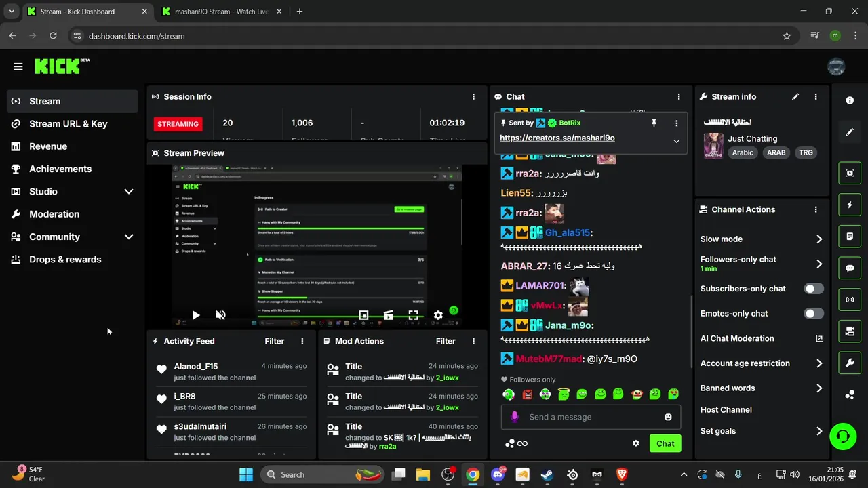Insert the green halo angel emote
This screenshot has height=488, width=868.
coord(564,394)
